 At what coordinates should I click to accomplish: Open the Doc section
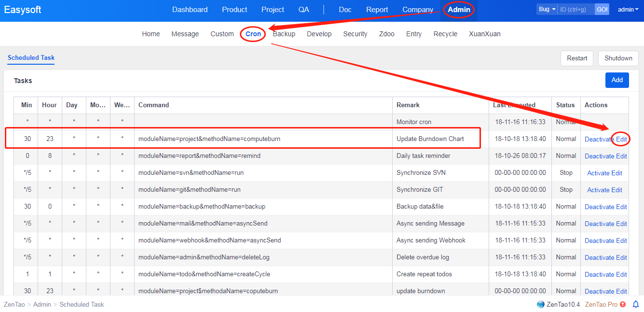[345, 10]
